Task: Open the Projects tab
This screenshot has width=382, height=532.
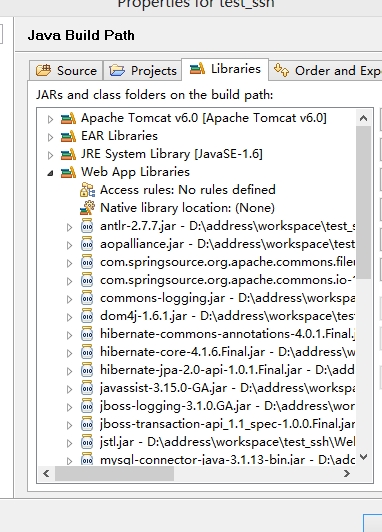Action: pyautogui.click(x=142, y=71)
